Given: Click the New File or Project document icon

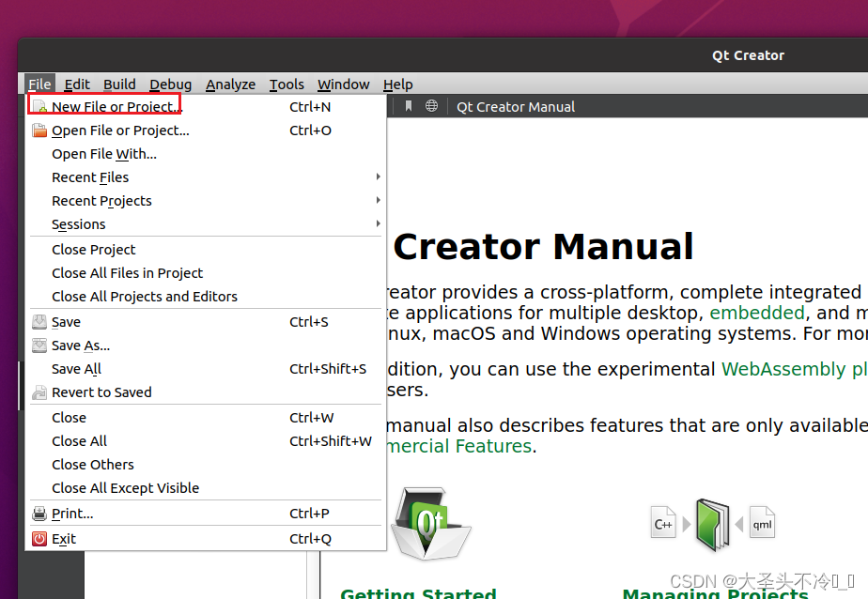Looking at the screenshot, I should [x=39, y=107].
